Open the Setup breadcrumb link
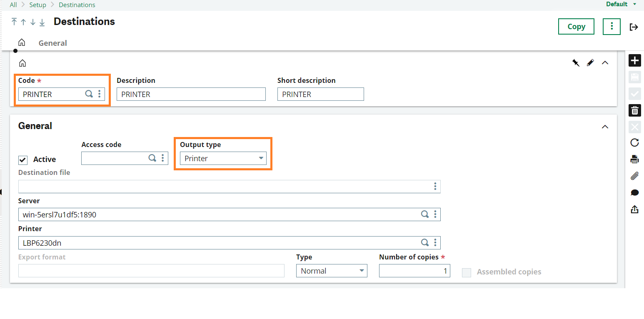644x319 pixels. [37, 5]
